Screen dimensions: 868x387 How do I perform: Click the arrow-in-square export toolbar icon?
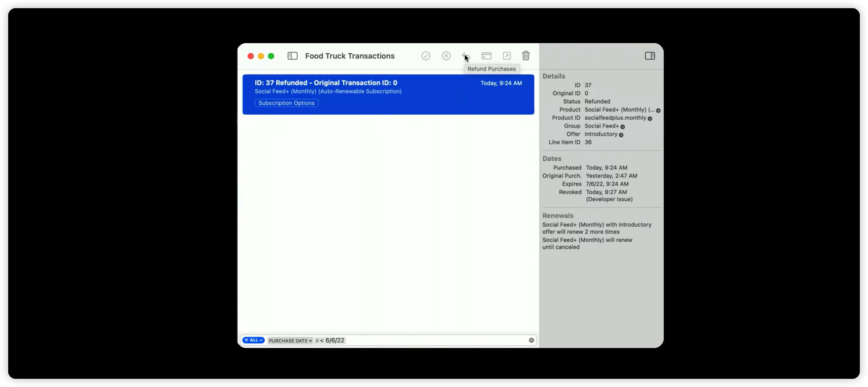(x=507, y=56)
